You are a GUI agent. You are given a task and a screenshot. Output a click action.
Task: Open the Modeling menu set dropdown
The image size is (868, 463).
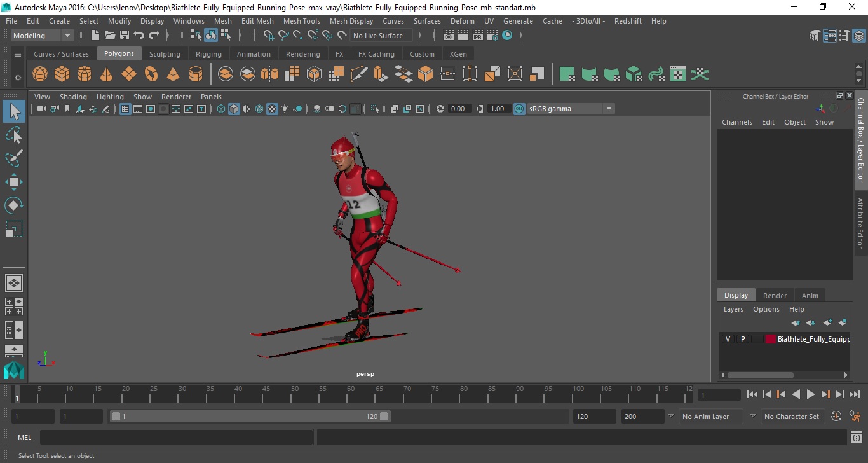pos(43,36)
